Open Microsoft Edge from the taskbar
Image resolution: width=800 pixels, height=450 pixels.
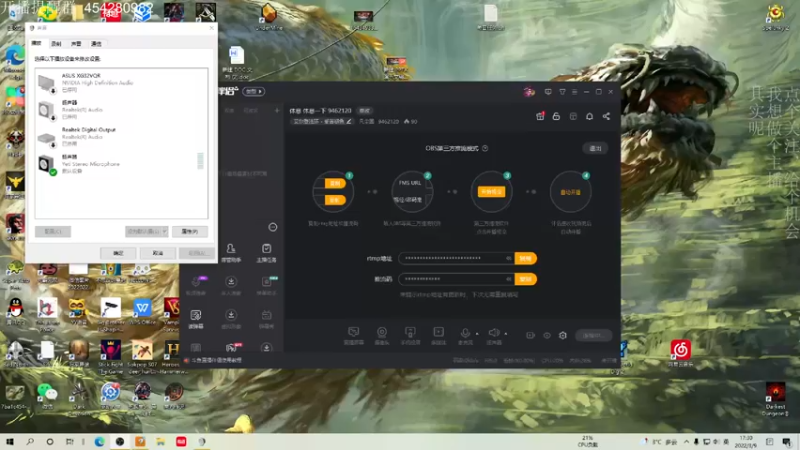(x=99, y=441)
